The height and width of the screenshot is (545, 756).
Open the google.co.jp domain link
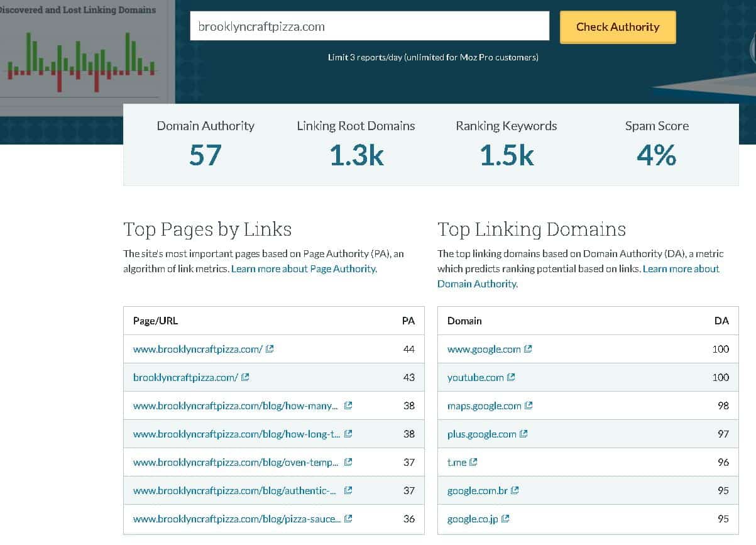[x=473, y=519]
